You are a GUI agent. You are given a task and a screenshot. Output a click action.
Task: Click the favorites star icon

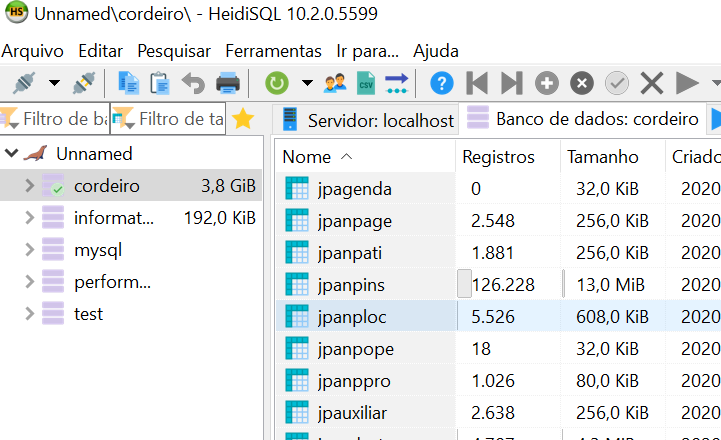243,119
